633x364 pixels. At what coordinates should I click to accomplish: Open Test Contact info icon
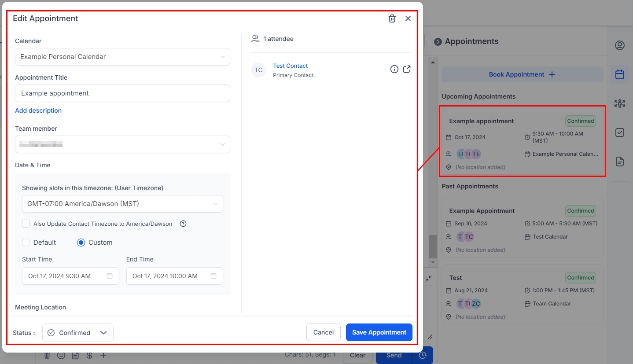tap(394, 69)
